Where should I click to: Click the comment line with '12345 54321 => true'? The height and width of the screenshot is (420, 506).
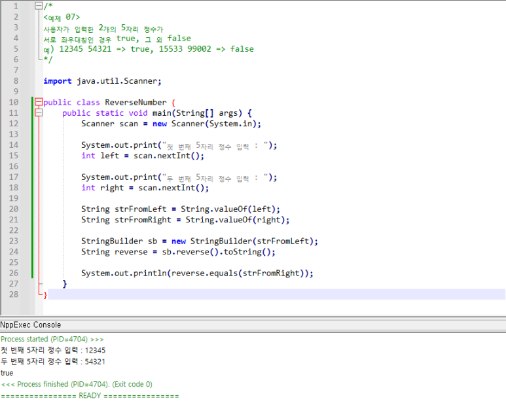click(x=149, y=48)
